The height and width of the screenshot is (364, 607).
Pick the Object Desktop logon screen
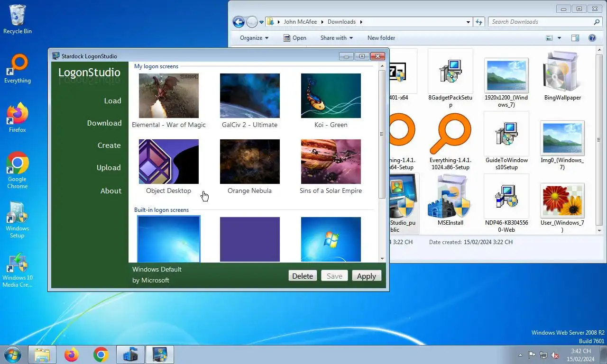[169, 162]
